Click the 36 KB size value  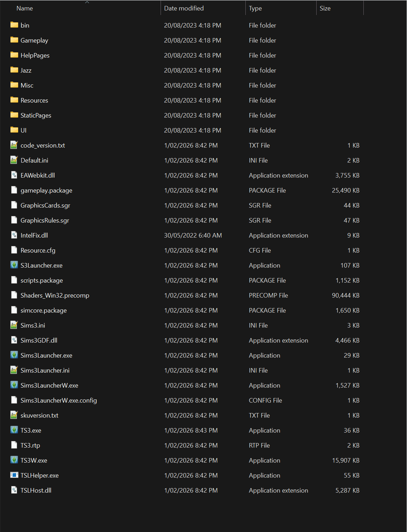coord(351,430)
